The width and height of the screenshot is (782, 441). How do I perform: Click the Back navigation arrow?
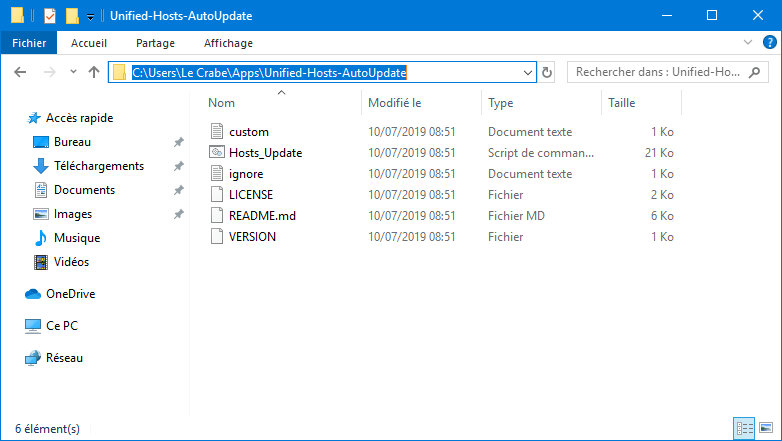click(20, 72)
